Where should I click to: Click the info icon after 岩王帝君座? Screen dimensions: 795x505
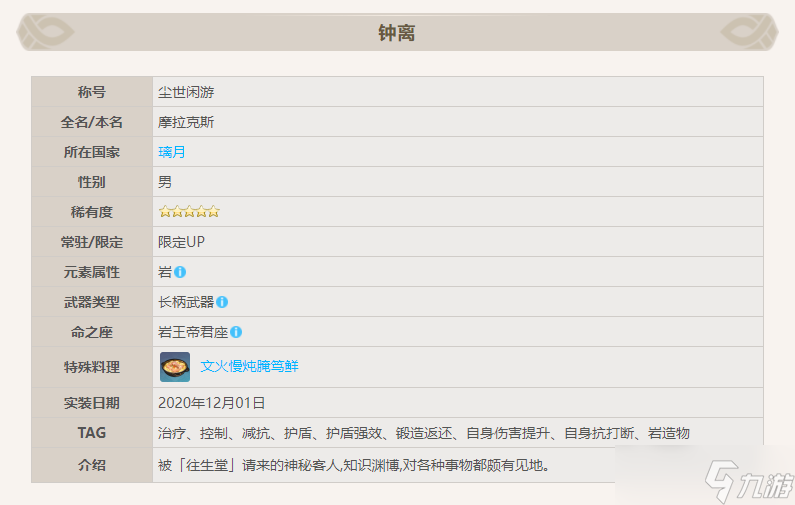pyautogui.click(x=236, y=332)
